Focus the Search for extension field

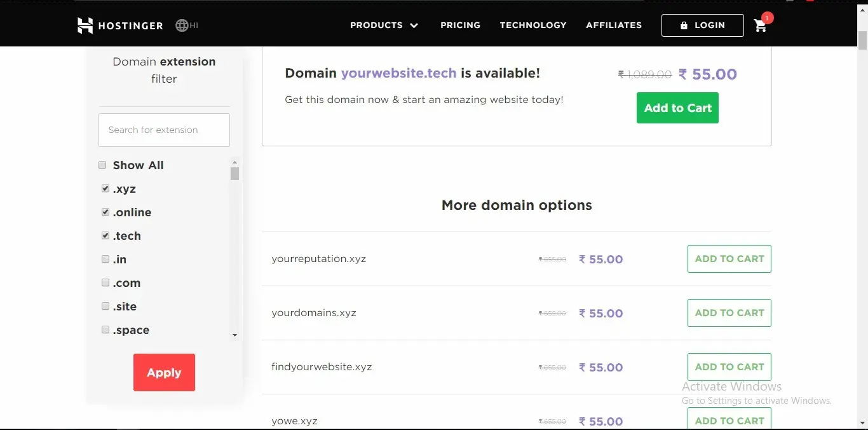click(164, 130)
